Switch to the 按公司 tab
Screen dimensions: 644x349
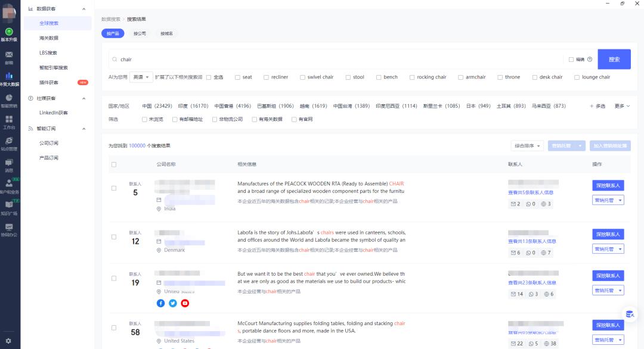click(140, 33)
